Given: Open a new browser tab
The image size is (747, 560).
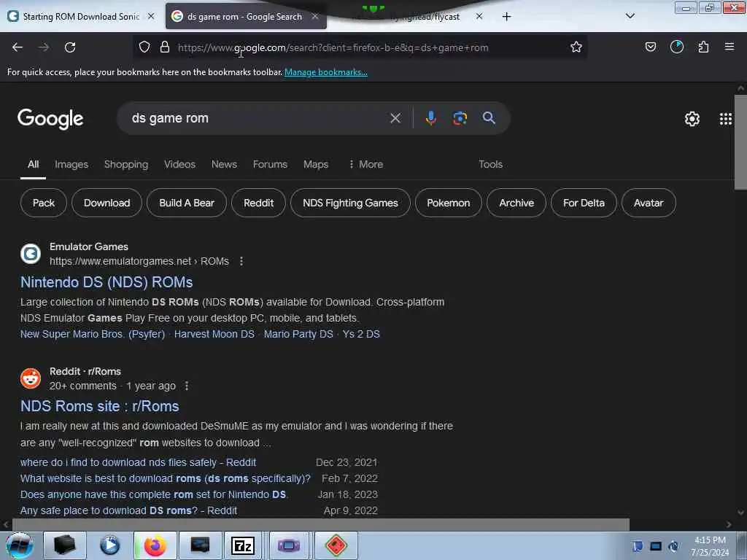Looking at the screenshot, I should coord(506,17).
